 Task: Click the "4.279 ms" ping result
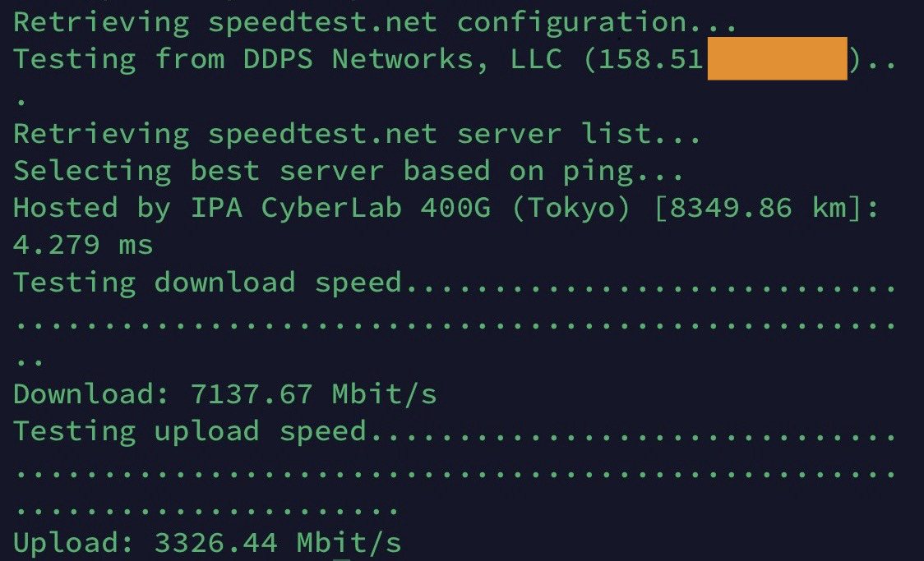(x=83, y=245)
